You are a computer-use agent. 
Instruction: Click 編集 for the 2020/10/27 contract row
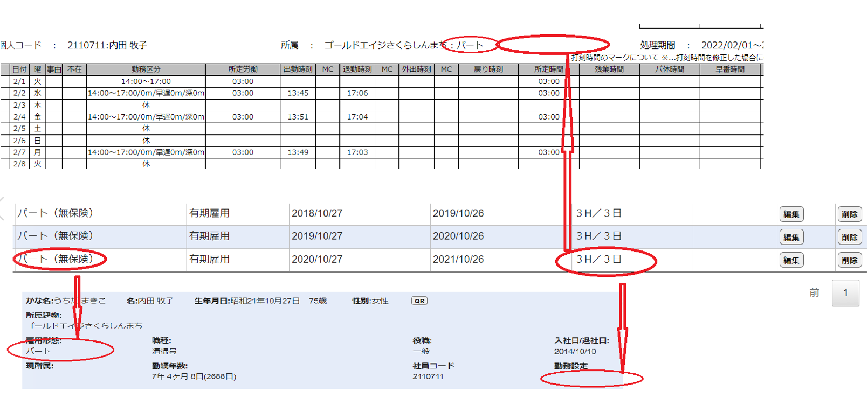[791, 260]
